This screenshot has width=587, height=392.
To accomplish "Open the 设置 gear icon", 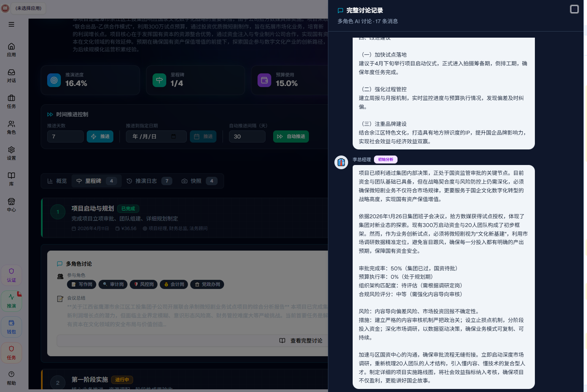I will tap(11, 153).
